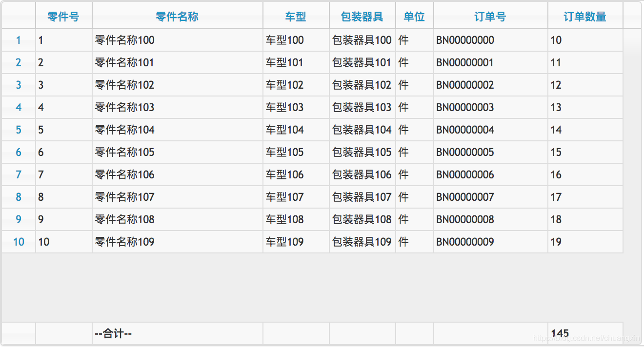Click the cell 零件名称102

pyautogui.click(x=178, y=85)
